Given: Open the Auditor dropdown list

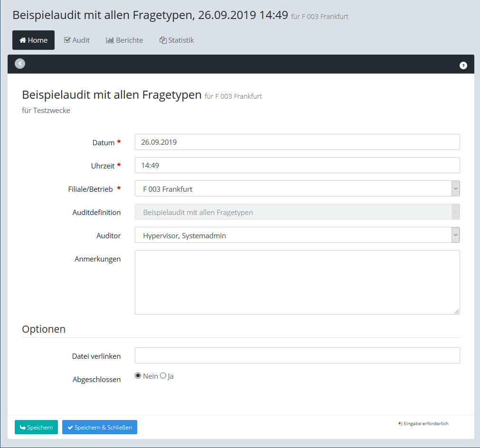Looking at the screenshot, I should 455,235.
